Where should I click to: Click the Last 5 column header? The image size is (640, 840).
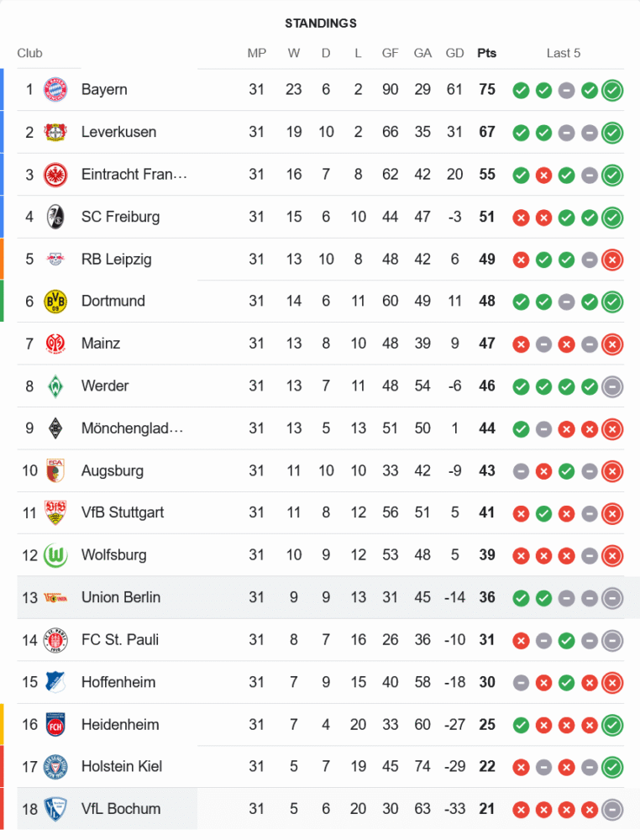(563, 53)
